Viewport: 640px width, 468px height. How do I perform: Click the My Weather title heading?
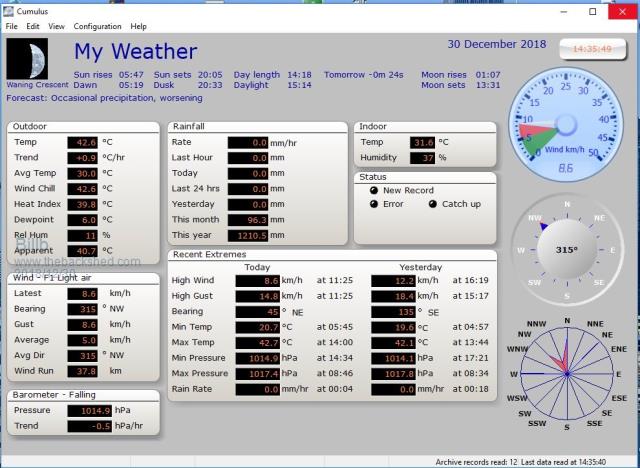(x=135, y=52)
